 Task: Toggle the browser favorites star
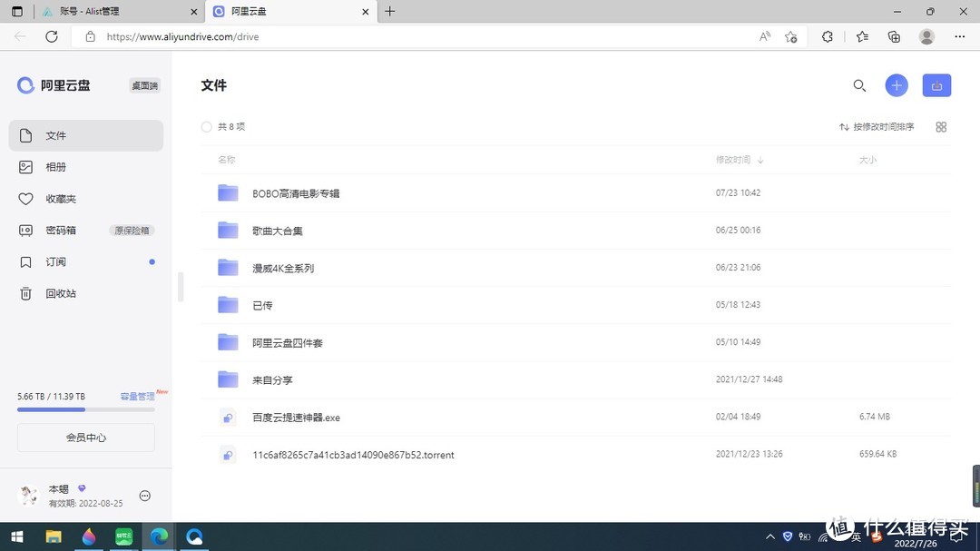[x=861, y=36]
